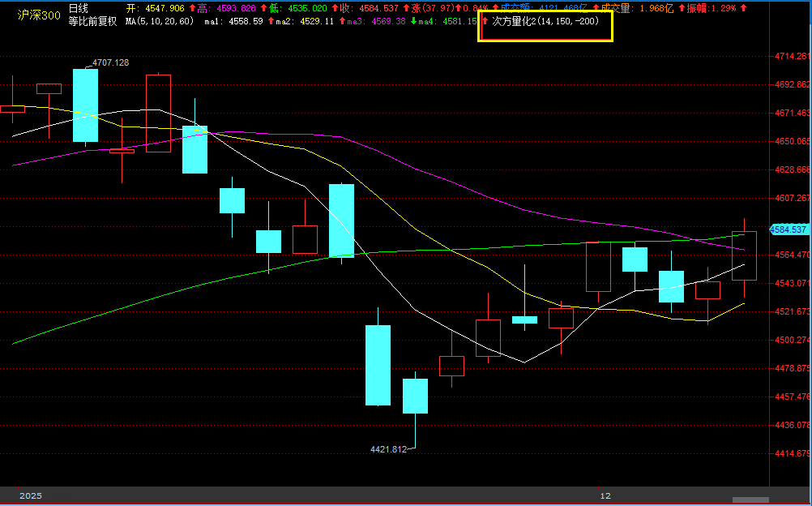Click the 2025 label on time axis
812x506 pixels.
point(30,495)
